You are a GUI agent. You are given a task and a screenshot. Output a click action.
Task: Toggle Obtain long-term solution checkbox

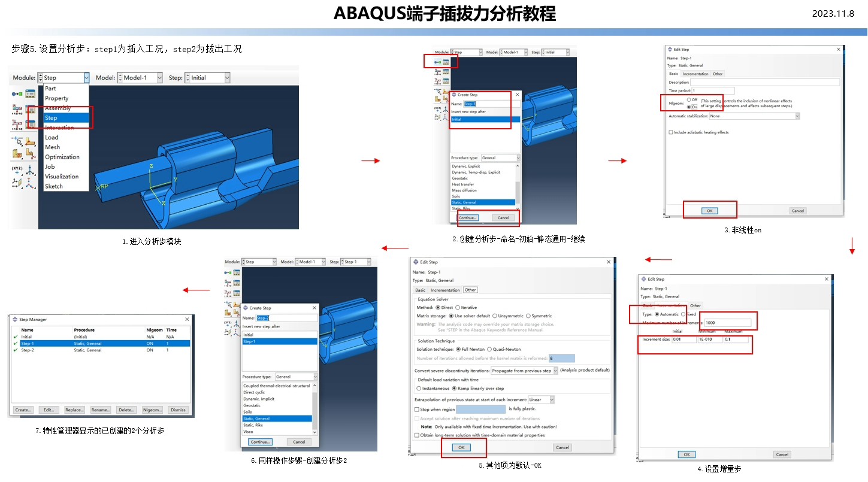tap(417, 435)
